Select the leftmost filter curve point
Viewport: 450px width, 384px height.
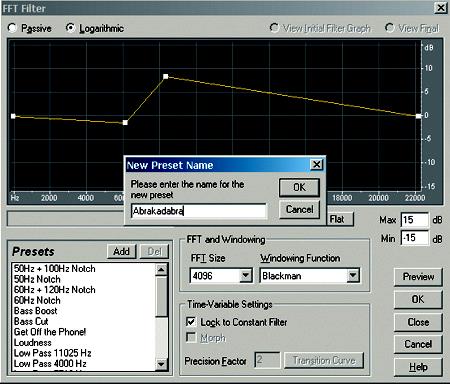pos(13,116)
